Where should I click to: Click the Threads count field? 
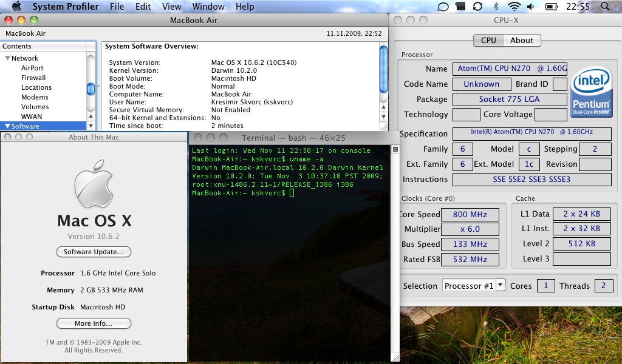point(603,286)
